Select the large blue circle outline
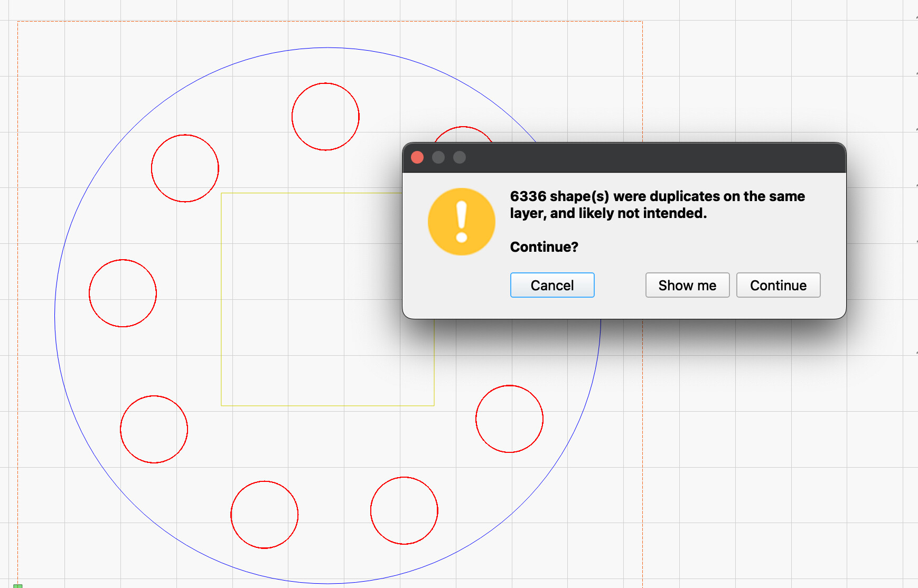The image size is (918, 588). point(55,316)
